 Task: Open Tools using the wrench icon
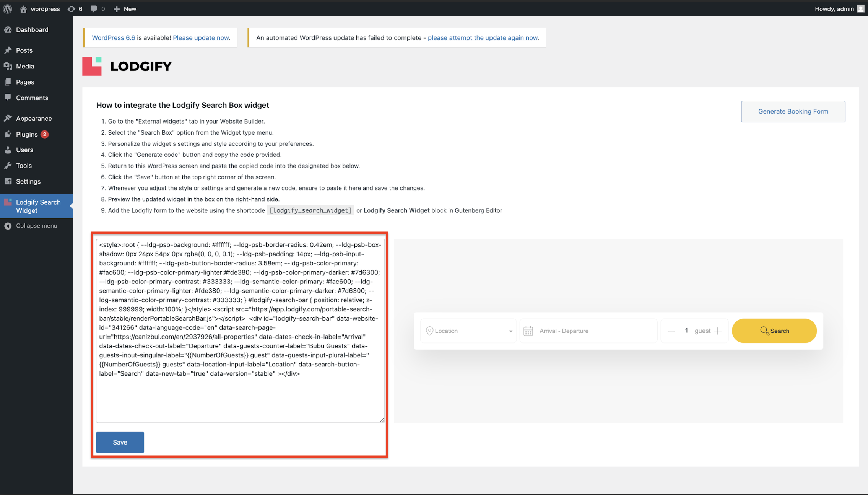click(x=8, y=165)
